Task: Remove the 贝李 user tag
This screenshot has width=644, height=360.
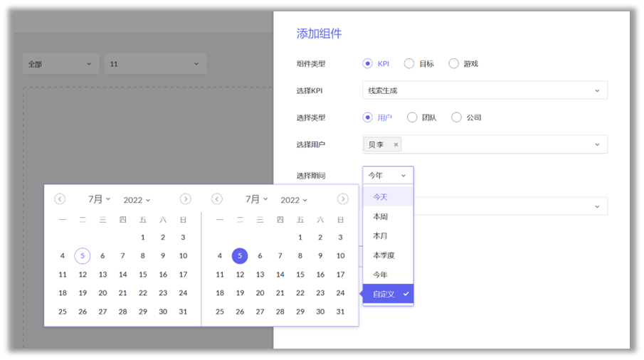Action: [x=396, y=144]
